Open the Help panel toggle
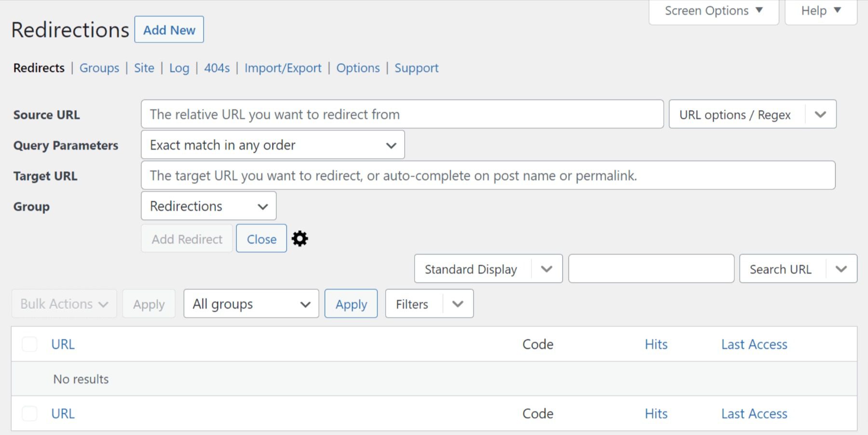The width and height of the screenshot is (868, 435). 820,11
